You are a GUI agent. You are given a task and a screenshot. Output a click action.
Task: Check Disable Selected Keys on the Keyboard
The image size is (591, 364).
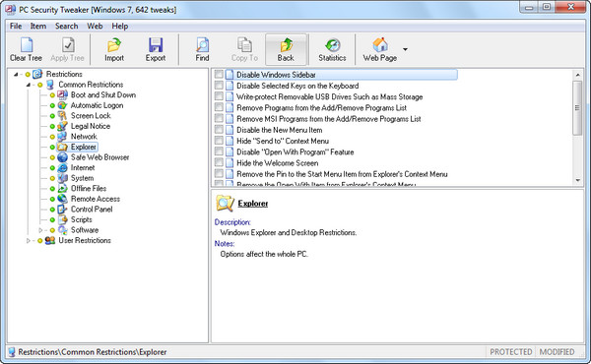(219, 86)
